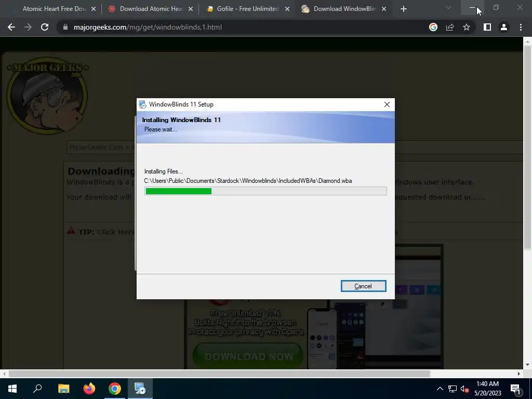Click the MajorGeeks.Com breadcrumb link
This screenshot has width=532, height=399.
pyautogui.click(x=96, y=147)
